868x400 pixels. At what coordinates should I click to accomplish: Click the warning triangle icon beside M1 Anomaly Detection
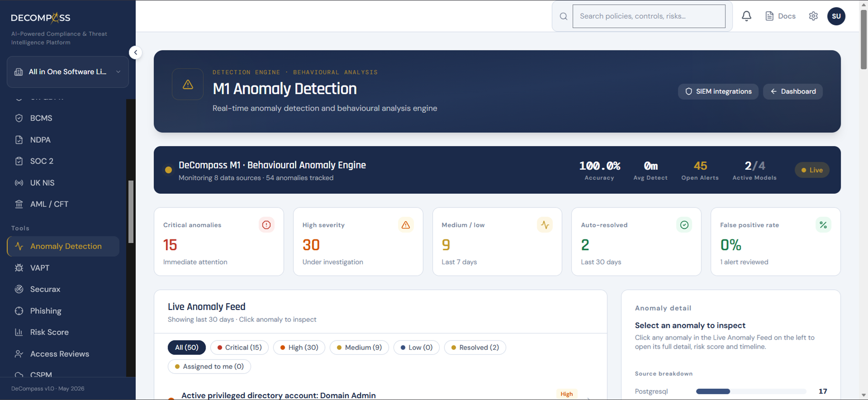click(x=188, y=84)
